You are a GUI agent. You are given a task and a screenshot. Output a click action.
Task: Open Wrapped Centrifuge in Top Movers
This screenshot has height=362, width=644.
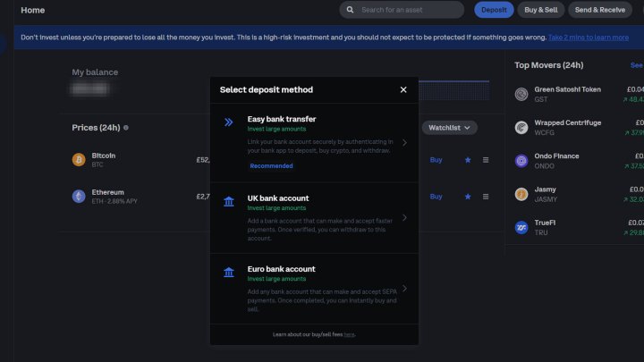click(x=568, y=122)
